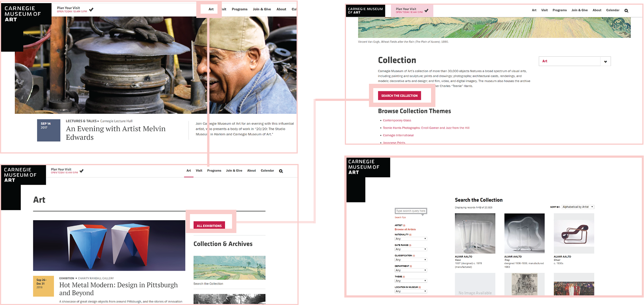This screenshot has width=644, height=305.
Task: Open the Nationality filter dropdown
Action: coord(411,239)
